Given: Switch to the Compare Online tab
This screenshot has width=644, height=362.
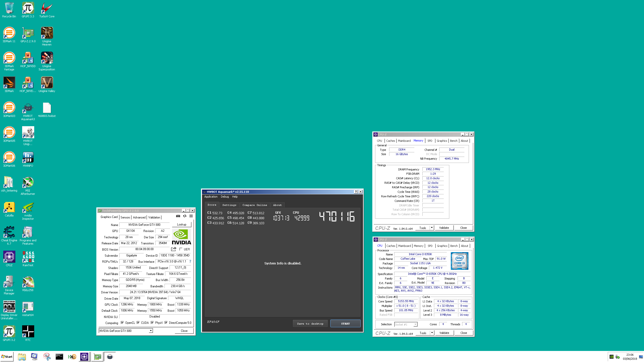Looking at the screenshot, I should pyautogui.click(x=255, y=205).
